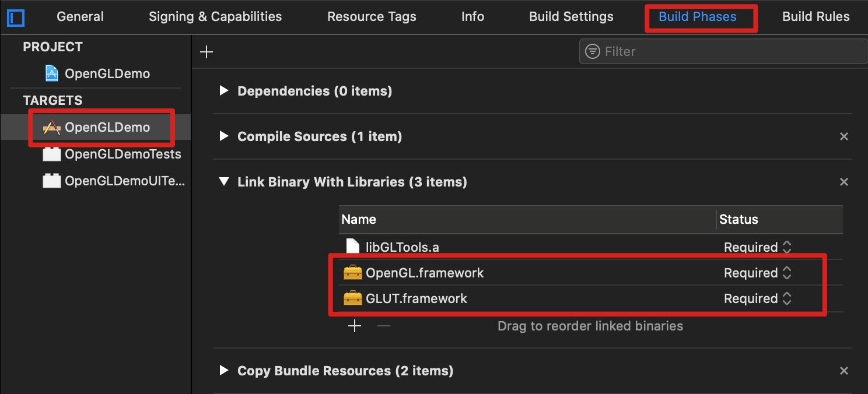The height and width of the screenshot is (394, 868).
Task: Expand the Compile Sources section
Action: (223, 136)
